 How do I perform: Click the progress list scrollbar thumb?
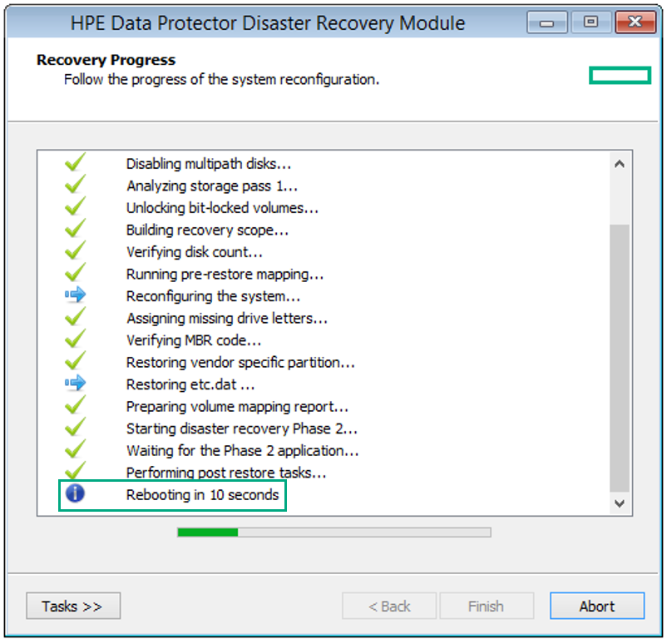tap(620, 358)
